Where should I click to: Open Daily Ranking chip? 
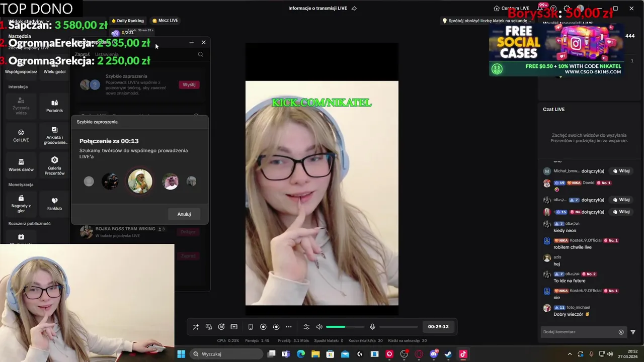coord(128,21)
